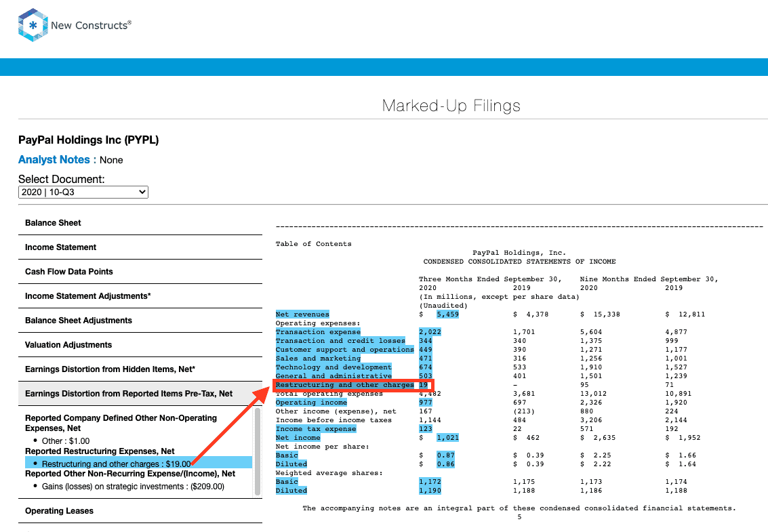Expand Earnings Distortion from Hidden Items
This screenshot has width=768, height=532.
coord(140,369)
